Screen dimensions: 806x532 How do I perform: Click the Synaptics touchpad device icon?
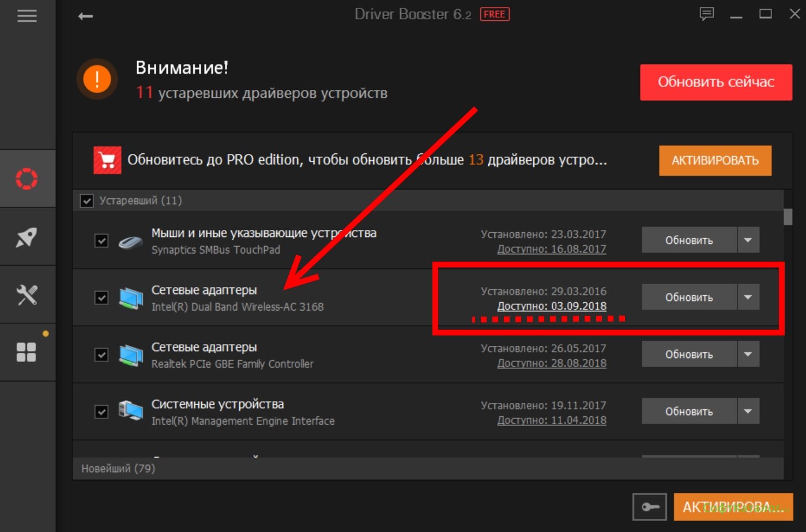click(x=131, y=242)
